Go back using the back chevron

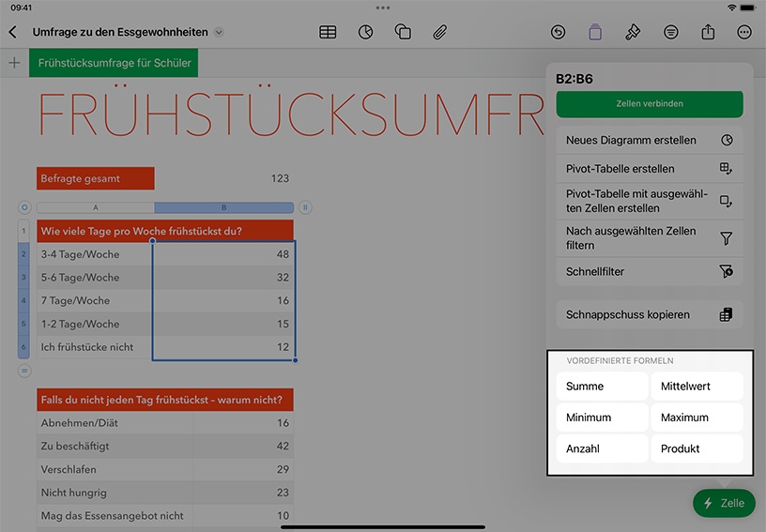tap(13, 32)
